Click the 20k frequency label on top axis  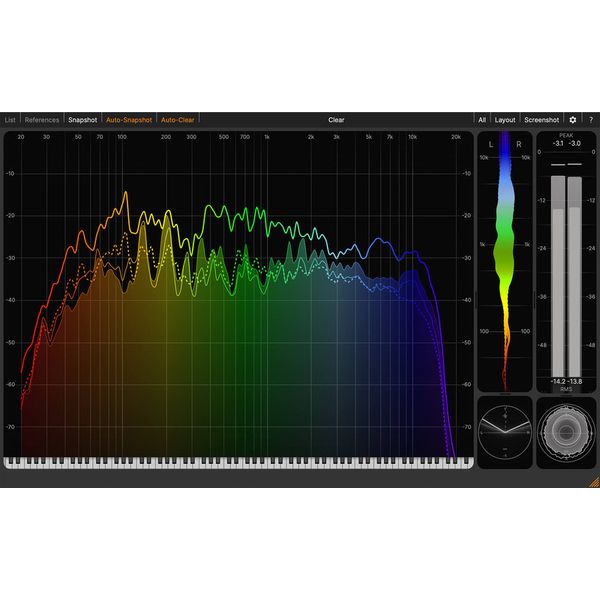click(455, 137)
